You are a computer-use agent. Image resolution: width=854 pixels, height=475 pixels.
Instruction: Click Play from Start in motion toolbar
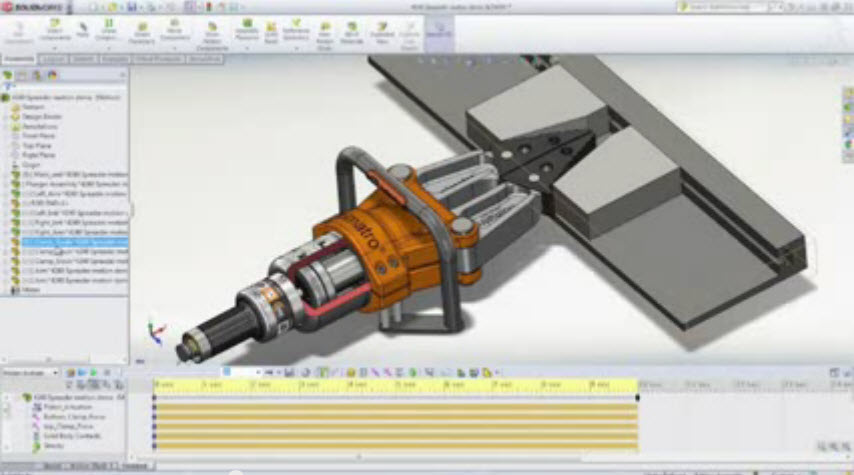pyautogui.click(x=82, y=373)
